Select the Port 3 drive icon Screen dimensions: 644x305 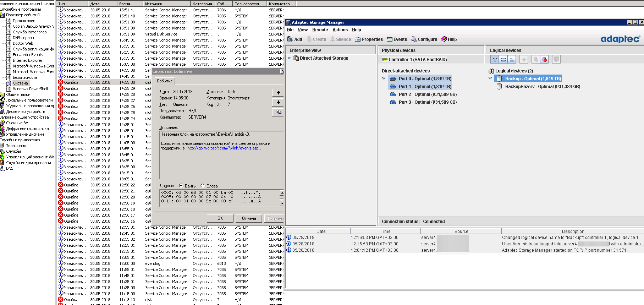coord(393,102)
